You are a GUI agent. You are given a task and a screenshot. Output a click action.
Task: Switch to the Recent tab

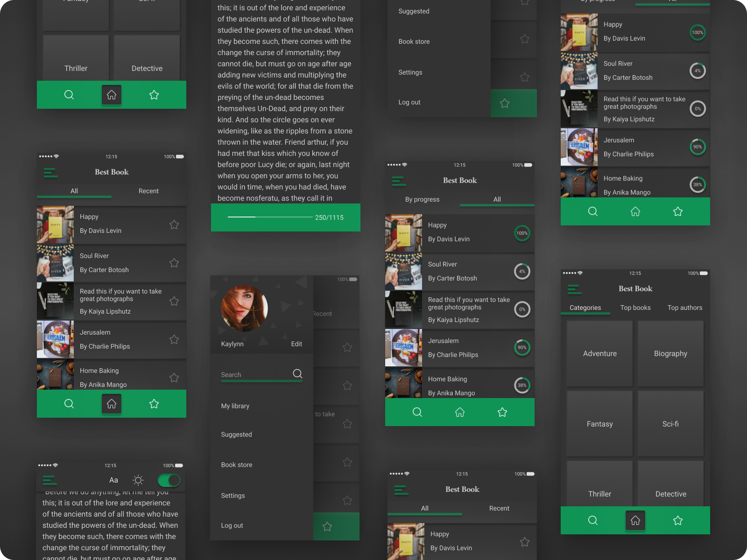click(148, 191)
